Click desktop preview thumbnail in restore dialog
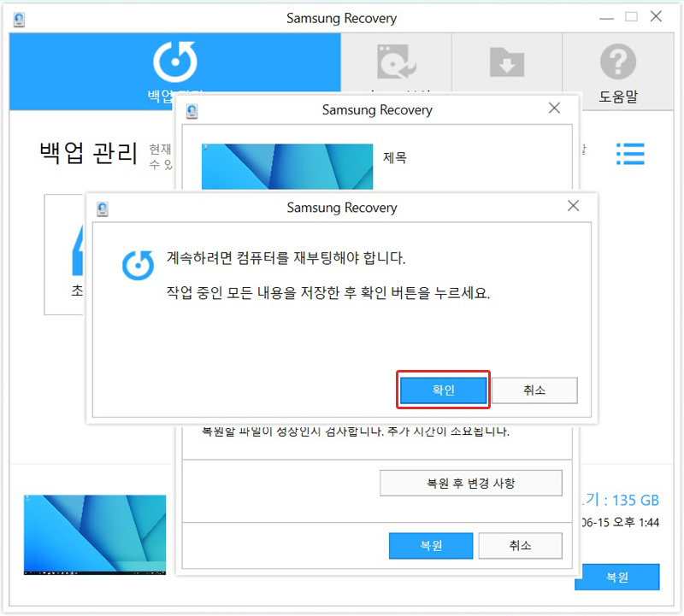Screen dimensions: 684x616 (x=287, y=167)
